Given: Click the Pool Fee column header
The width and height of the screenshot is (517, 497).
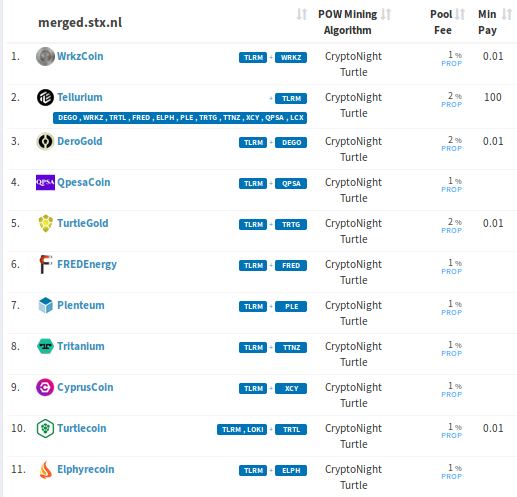Looking at the screenshot, I should click(x=441, y=22).
